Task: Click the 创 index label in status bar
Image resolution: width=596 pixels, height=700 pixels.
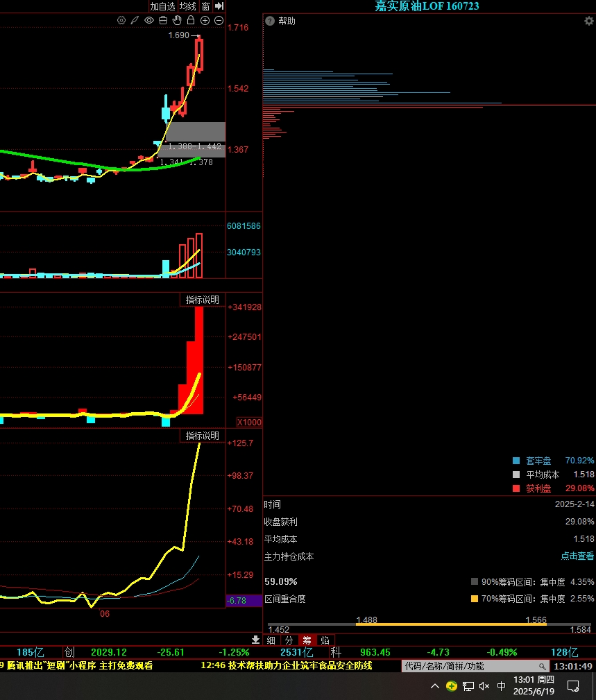Action: [69, 652]
